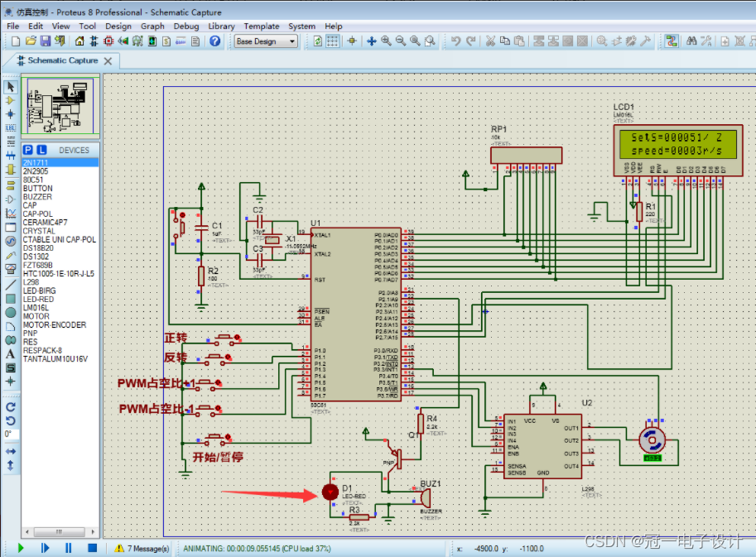Pause the running simulation
756x557 pixels.
point(68,548)
